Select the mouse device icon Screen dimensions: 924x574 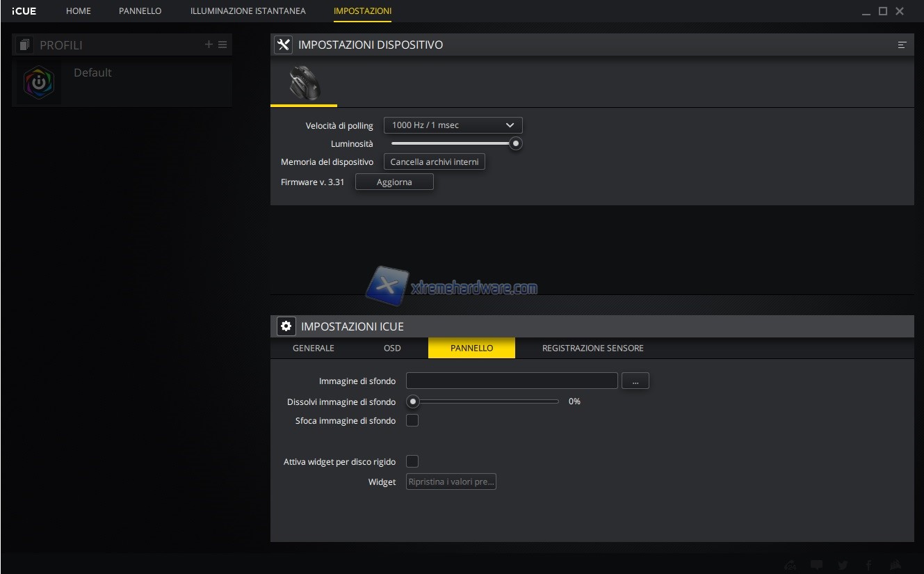click(x=304, y=83)
